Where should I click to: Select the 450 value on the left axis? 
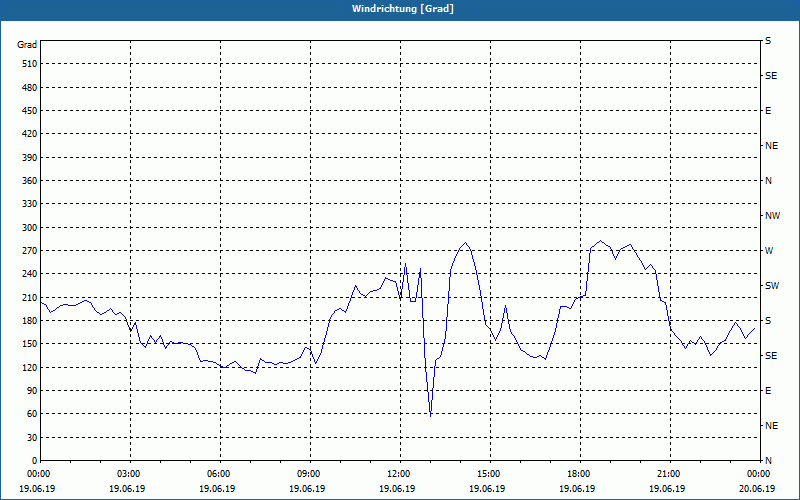(x=30, y=111)
